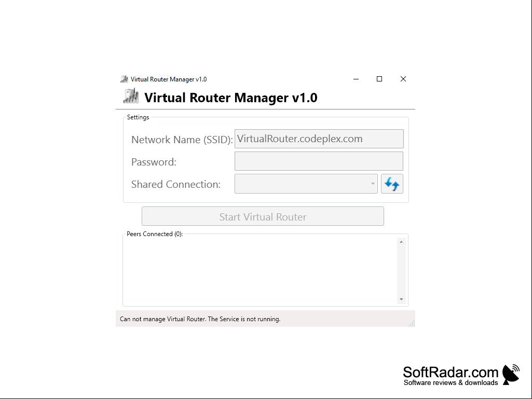Click the Network Name (SSID) field

coord(319,139)
